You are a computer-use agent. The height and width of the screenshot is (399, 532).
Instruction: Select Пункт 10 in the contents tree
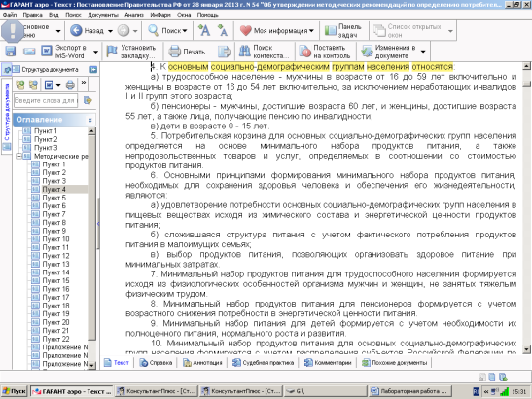click(55, 239)
